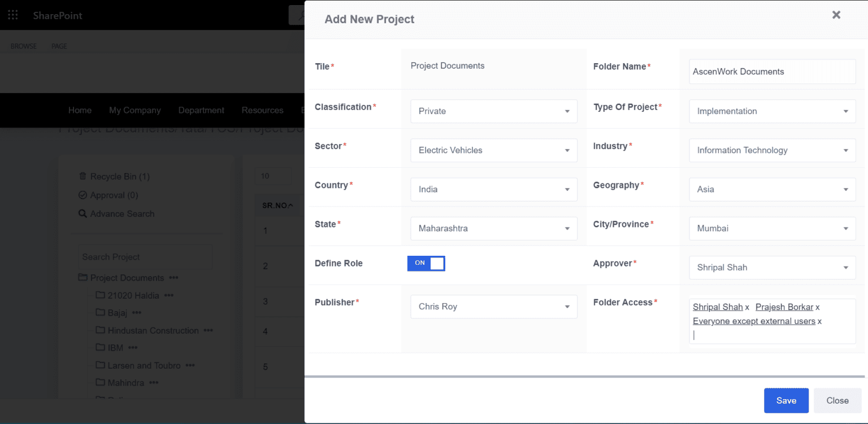Viewport: 868px width, 424px height.
Task: Remove Shripal Shah from Folder Access
Action: tap(747, 308)
